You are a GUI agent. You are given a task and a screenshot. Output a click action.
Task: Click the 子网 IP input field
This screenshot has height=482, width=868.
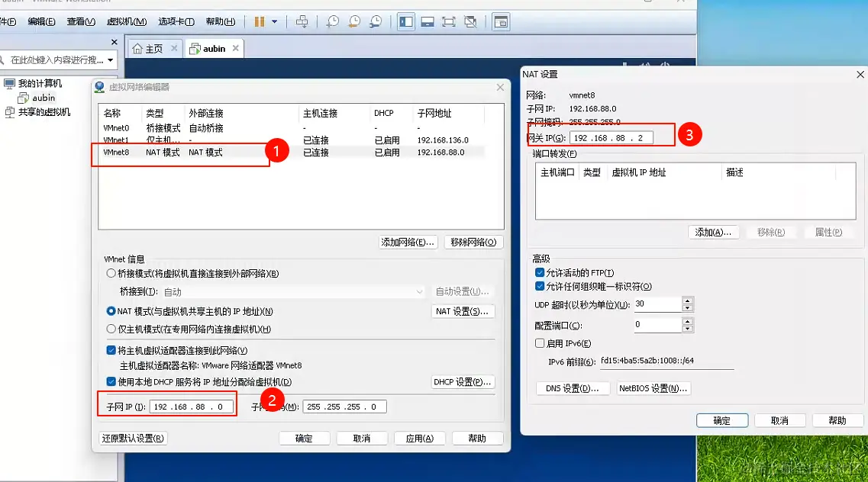[191, 406]
